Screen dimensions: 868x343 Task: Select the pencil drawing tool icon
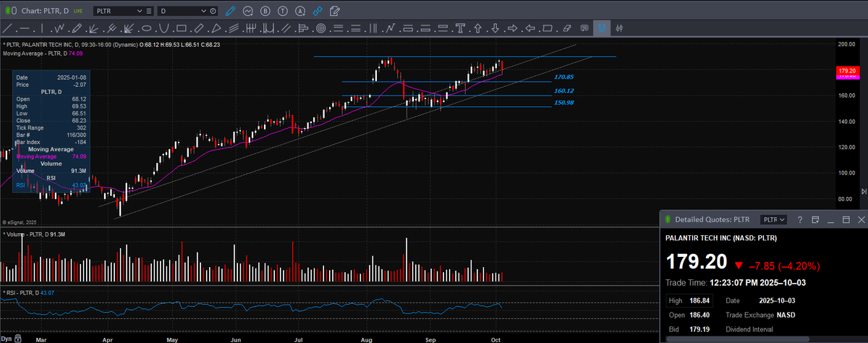76,28
